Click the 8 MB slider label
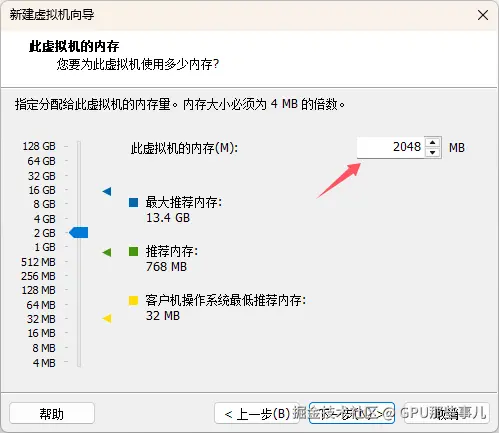Viewport: 499px width, 433px height. (44, 348)
